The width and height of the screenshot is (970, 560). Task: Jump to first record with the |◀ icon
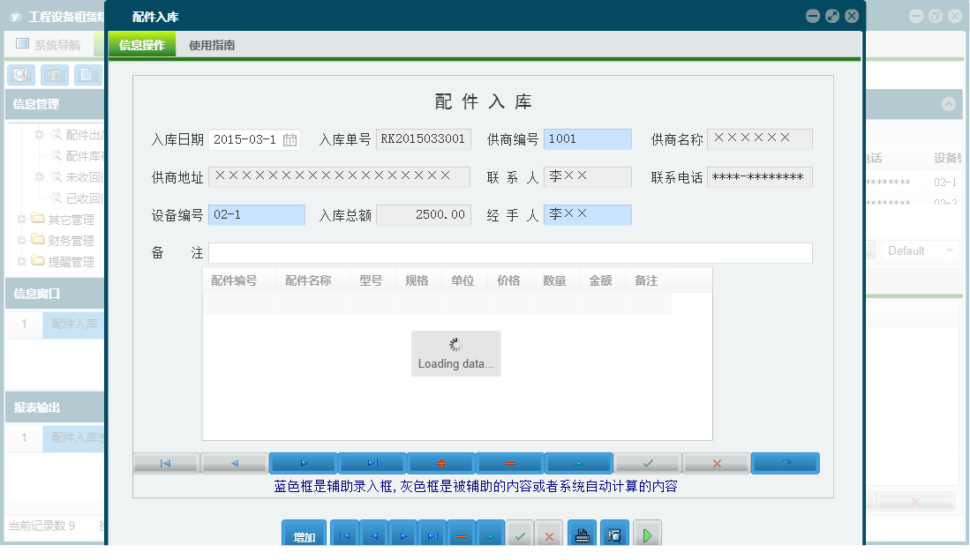point(166,463)
